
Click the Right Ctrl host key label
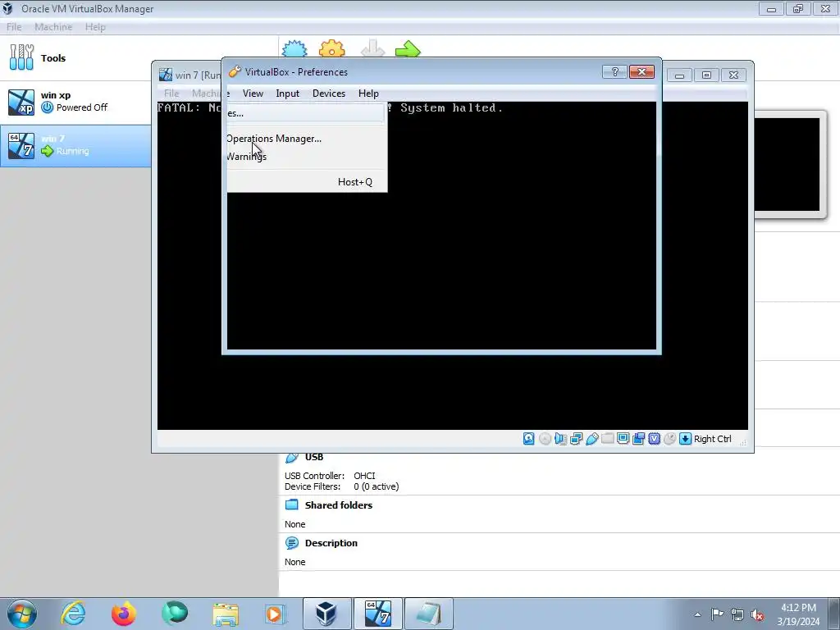point(713,439)
